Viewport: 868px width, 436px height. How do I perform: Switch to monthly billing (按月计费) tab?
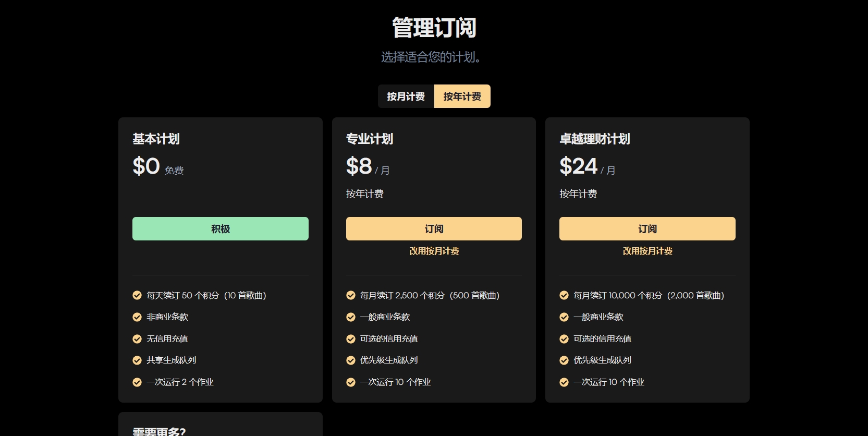point(406,96)
